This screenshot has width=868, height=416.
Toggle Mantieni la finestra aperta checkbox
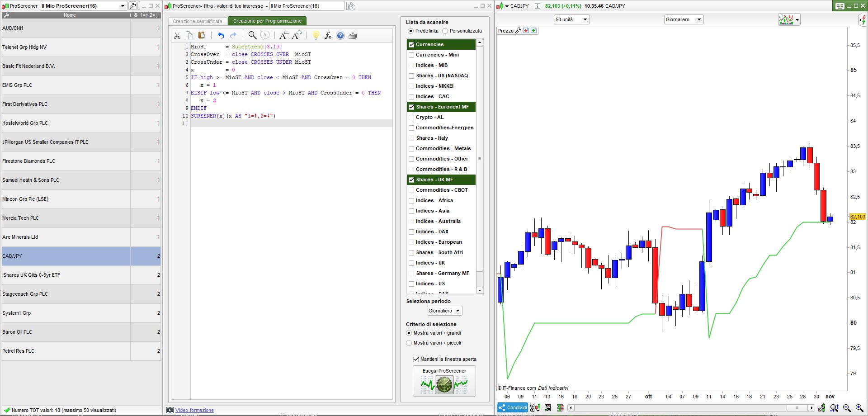416,359
